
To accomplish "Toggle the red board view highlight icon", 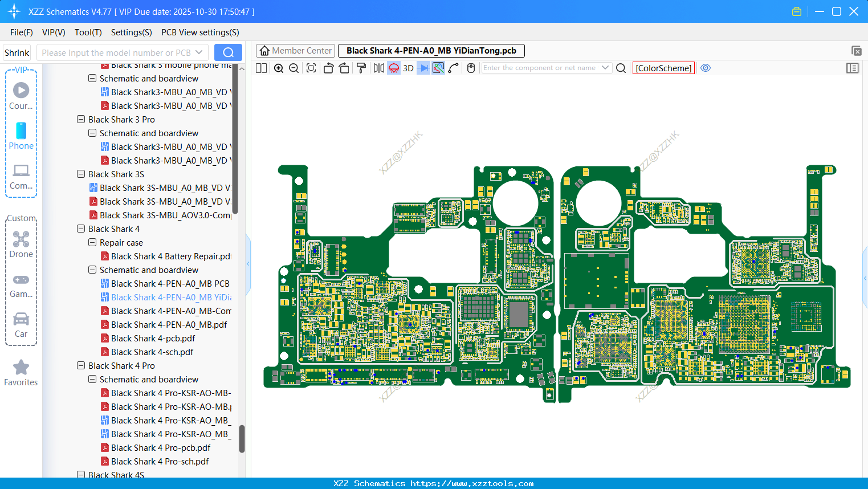I will [393, 68].
